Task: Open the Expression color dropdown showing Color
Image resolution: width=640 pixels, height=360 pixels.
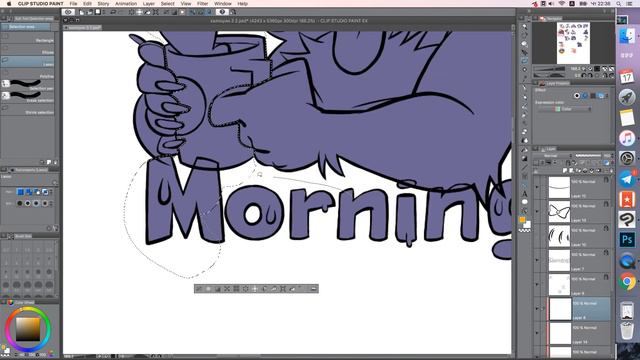Action: (564, 109)
